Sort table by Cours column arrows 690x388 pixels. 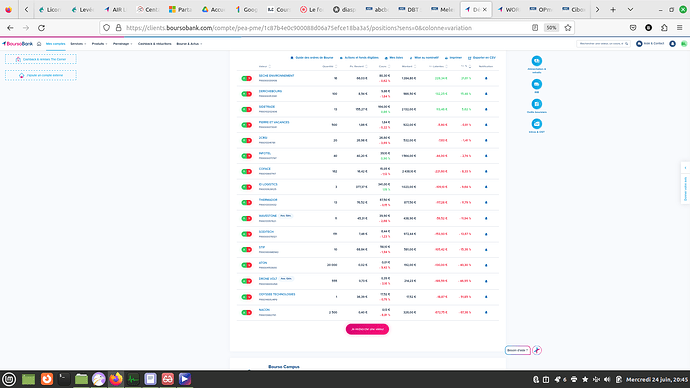(x=389, y=66)
